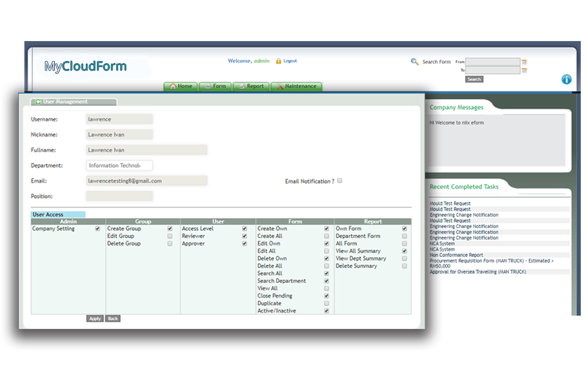
Task: Uncheck the Active/Inactive permission
Action: (326, 311)
